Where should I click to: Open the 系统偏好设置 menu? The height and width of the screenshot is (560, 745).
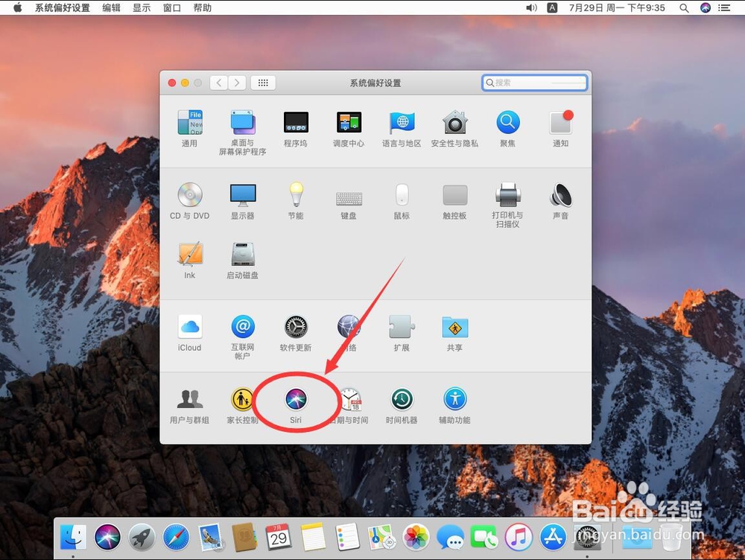[x=63, y=7]
